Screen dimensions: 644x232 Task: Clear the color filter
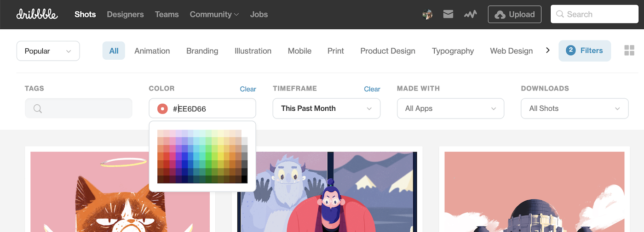(x=248, y=89)
